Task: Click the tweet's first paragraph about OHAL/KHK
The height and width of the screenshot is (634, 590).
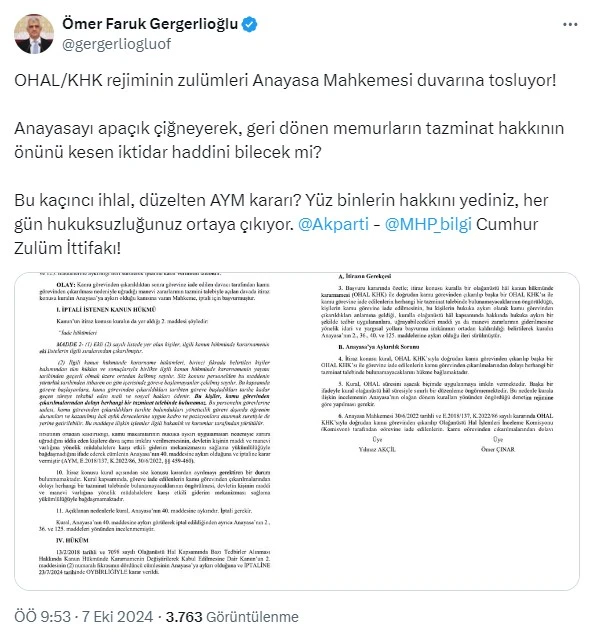Action: point(285,80)
